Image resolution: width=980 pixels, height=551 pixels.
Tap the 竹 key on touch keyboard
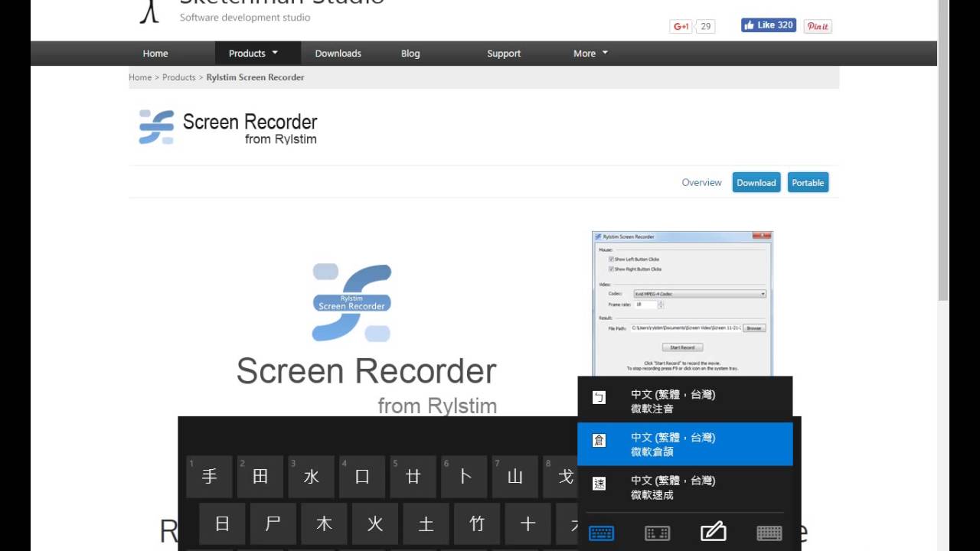tap(476, 523)
